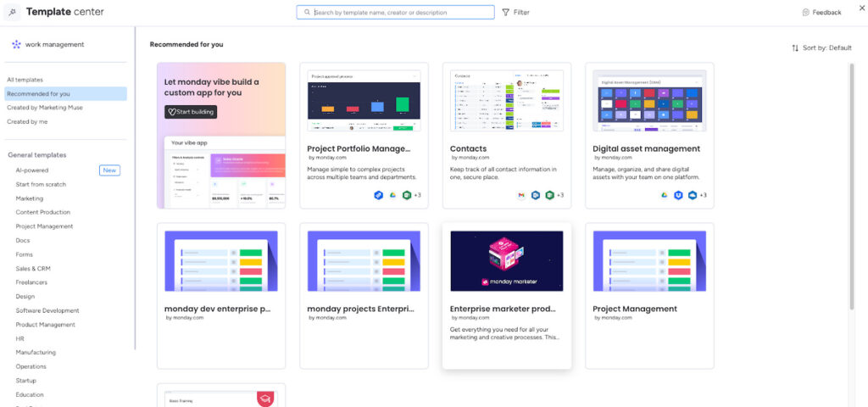Click the Gmail icon on Contacts card
The image size is (868, 407).
point(521,195)
